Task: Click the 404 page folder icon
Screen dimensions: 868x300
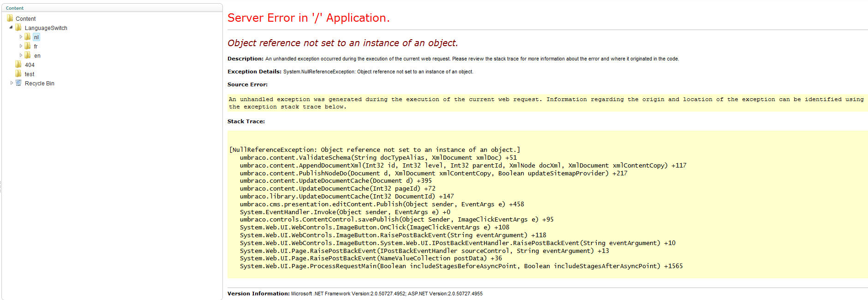Action: coord(18,65)
